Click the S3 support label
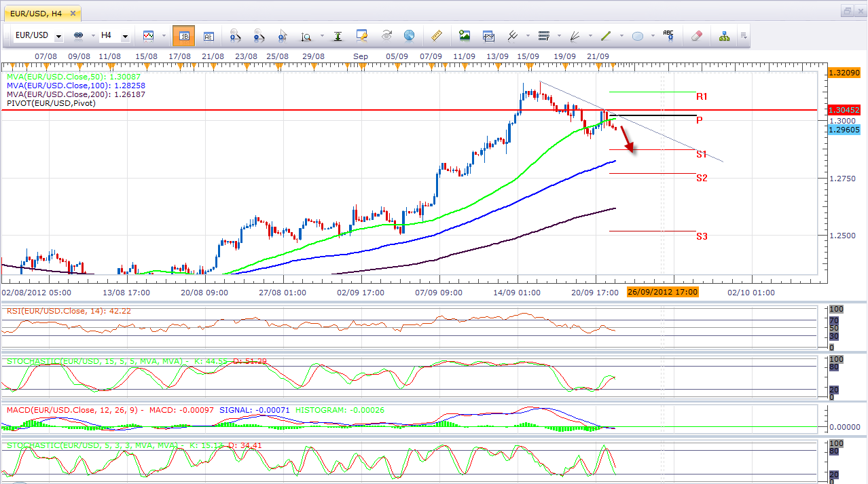This screenshot has width=868, height=484. [702, 236]
